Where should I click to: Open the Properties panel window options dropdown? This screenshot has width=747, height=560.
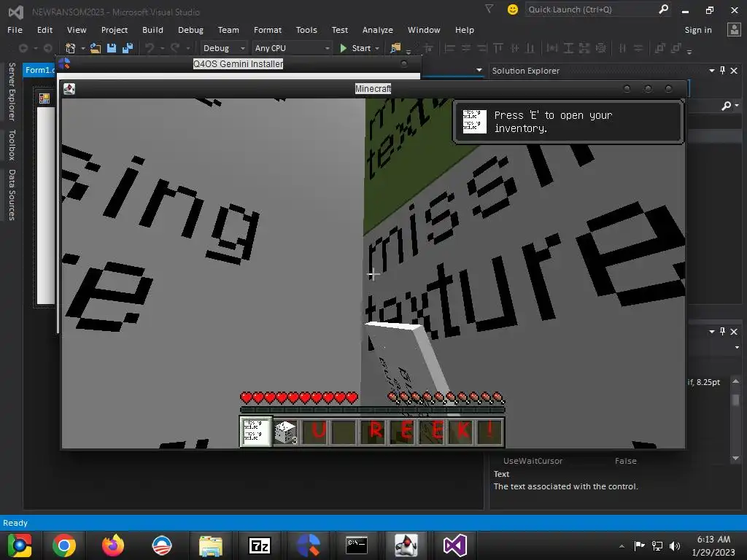(x=712, y=332)
